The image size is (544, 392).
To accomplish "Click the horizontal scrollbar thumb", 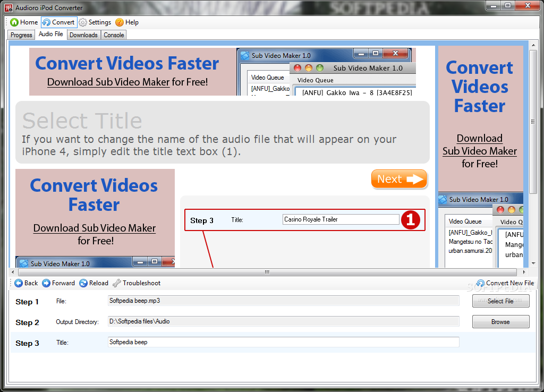I will click(x=267, y=272).
